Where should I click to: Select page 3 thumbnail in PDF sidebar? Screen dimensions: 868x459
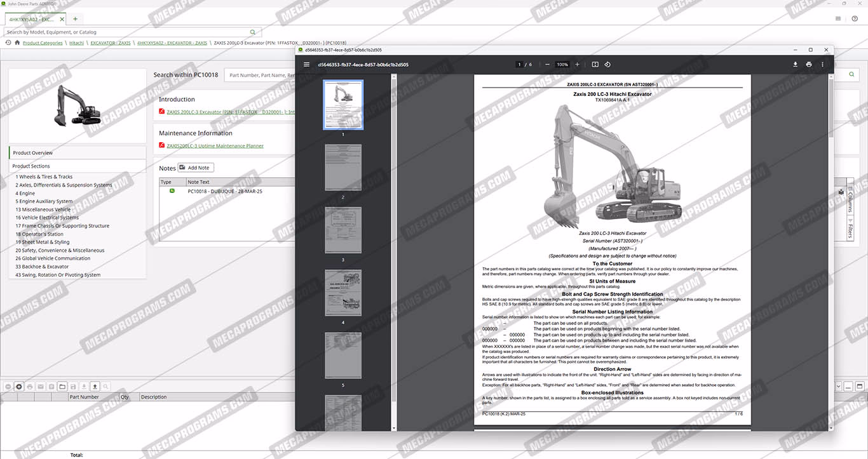coord(343,230)
